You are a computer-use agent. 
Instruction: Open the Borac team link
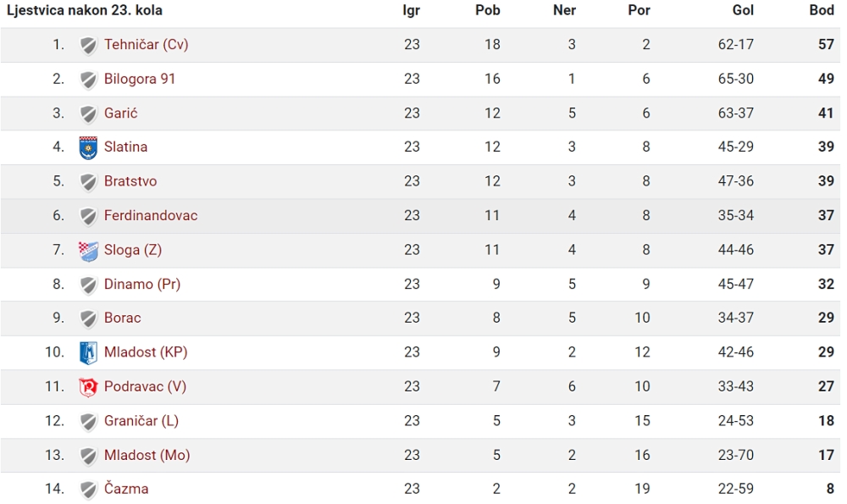122,318
